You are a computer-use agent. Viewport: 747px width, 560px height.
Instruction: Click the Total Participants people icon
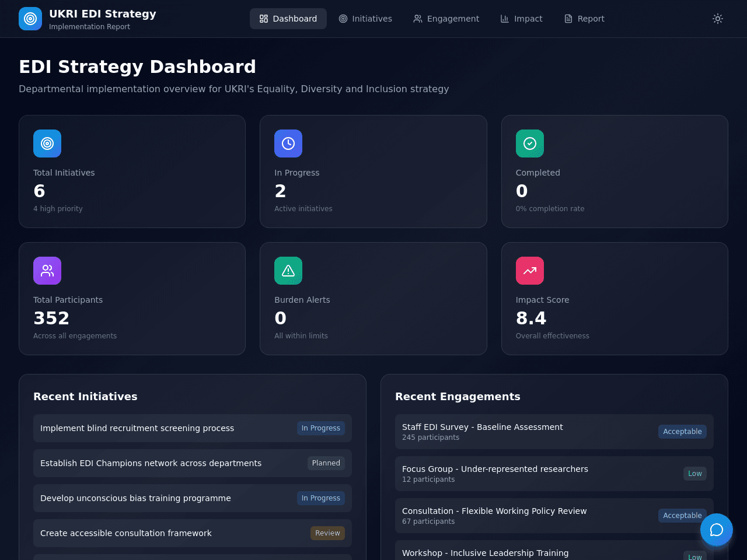pos(47,271)
